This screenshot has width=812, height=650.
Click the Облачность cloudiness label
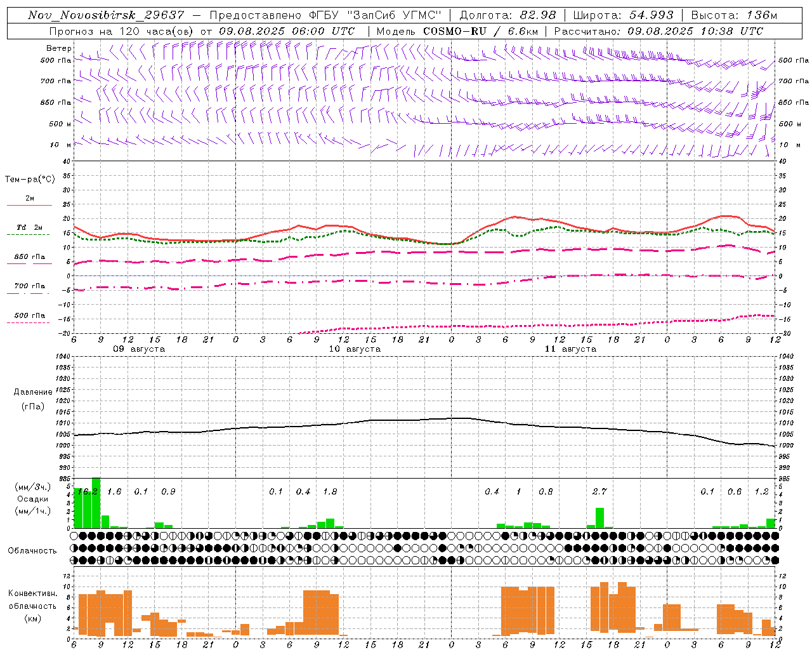click(32, 550)
